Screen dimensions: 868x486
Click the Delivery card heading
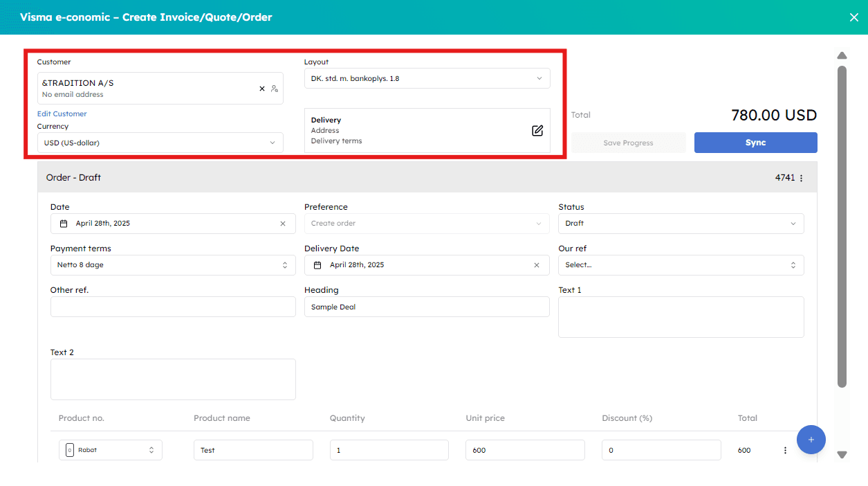[x=326, y=120]
